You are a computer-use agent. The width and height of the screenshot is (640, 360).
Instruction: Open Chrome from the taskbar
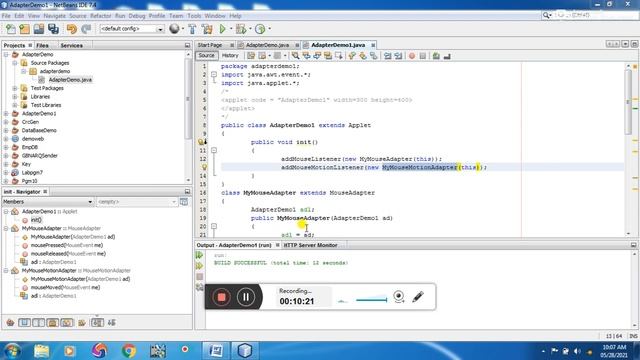pyautogui.click(x=129, y=351)
